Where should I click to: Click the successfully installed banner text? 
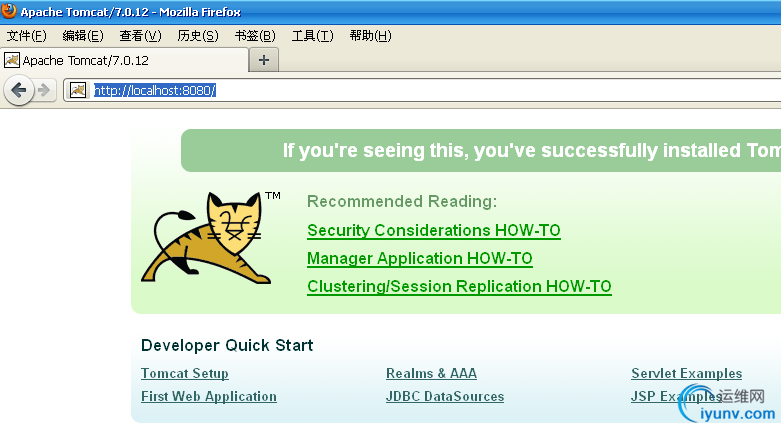coord(531,150)
